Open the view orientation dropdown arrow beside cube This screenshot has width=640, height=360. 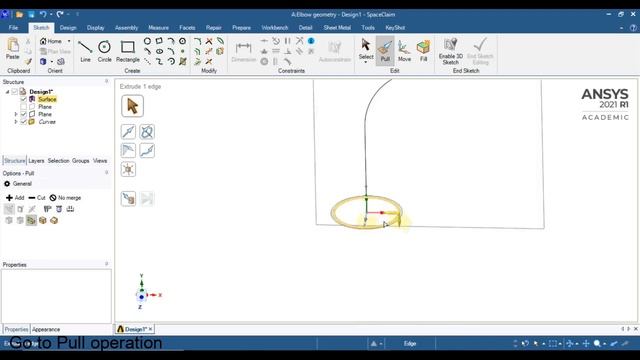(52, 62)
